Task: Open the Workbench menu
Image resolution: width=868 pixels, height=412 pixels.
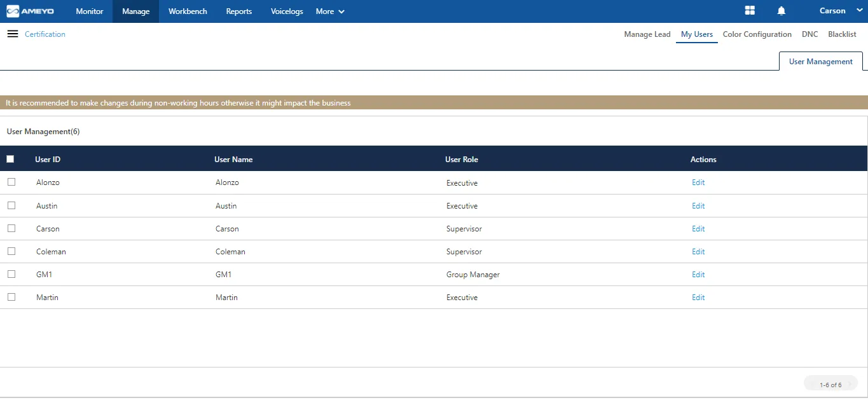Action: (188, 11)
